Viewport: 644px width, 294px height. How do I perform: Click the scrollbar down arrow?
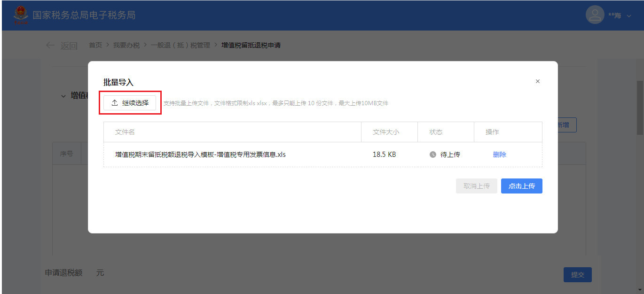pyautogui.click(x=640, y=289)
